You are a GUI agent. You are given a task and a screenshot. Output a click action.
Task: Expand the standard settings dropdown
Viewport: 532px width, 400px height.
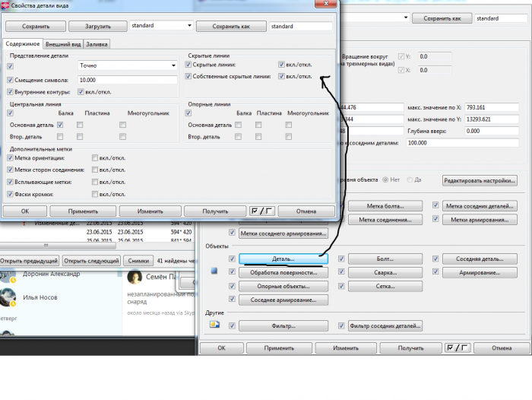[x=161, y=25]
